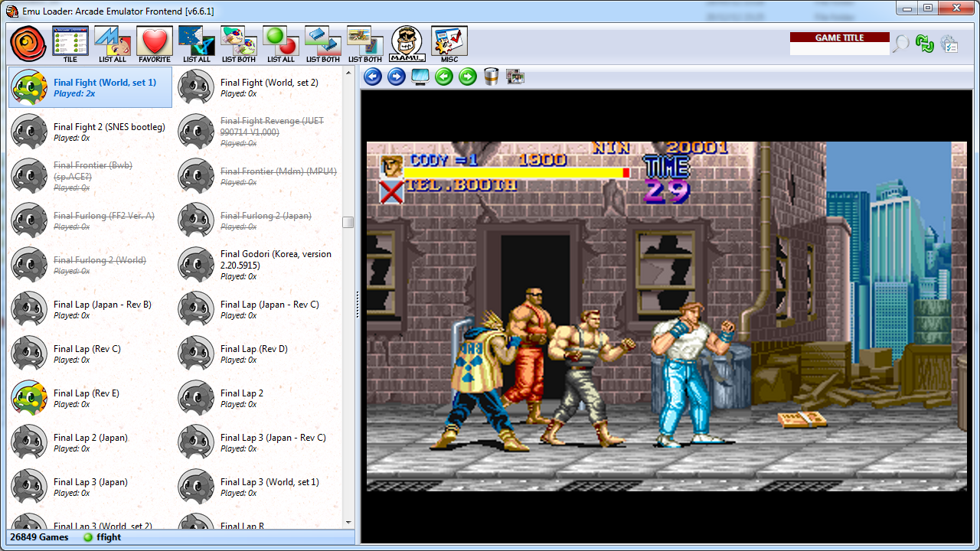Select Final Lap (Rev E) entry

[x=90, y=398]
